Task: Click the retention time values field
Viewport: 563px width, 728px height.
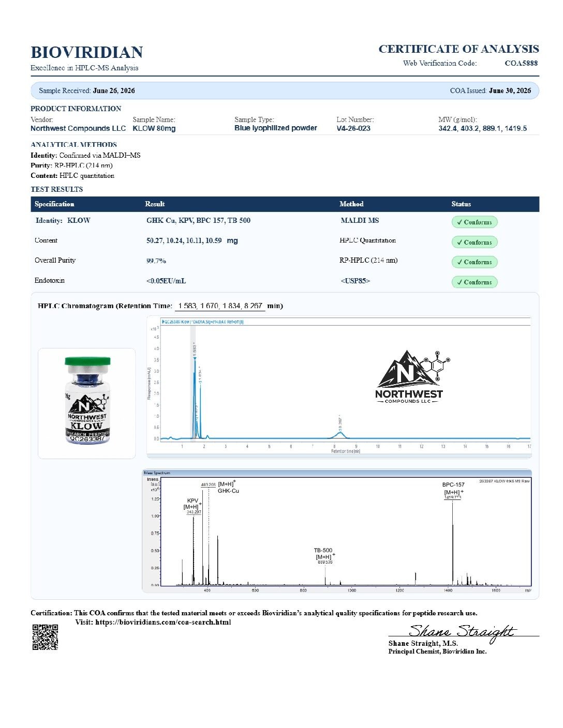Action: [220, 306]
